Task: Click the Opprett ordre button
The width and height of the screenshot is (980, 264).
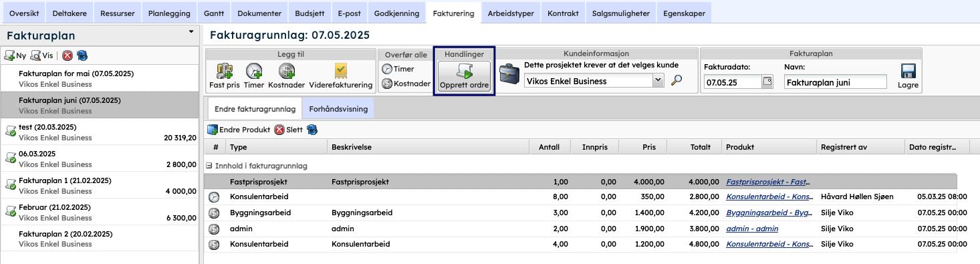Action: [464, 76]
